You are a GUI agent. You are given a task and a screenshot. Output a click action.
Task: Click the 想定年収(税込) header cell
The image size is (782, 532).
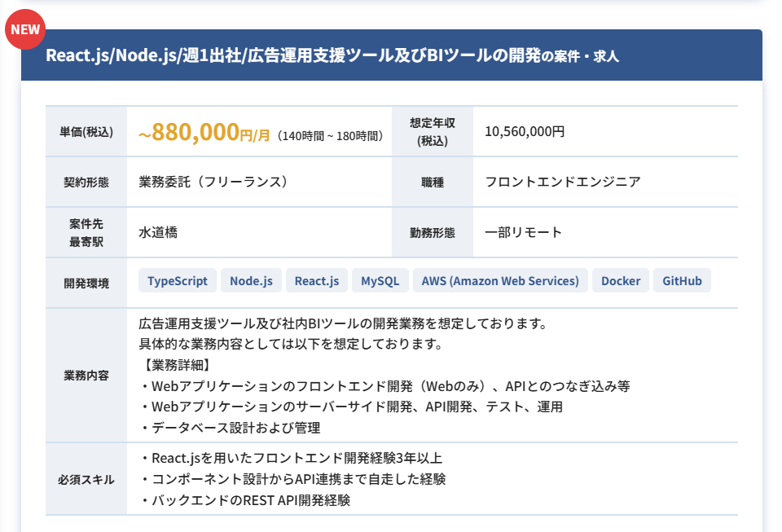click(x=432, y=131)
